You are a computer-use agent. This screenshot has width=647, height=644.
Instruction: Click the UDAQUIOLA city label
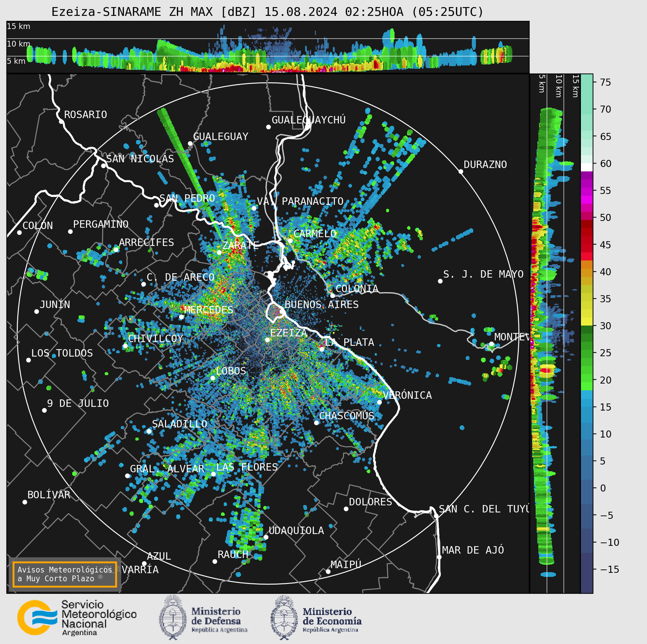296,531
